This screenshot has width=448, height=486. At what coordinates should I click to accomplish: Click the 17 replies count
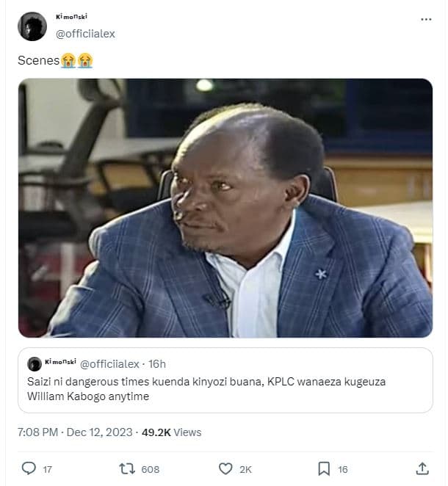pos(46,469)
